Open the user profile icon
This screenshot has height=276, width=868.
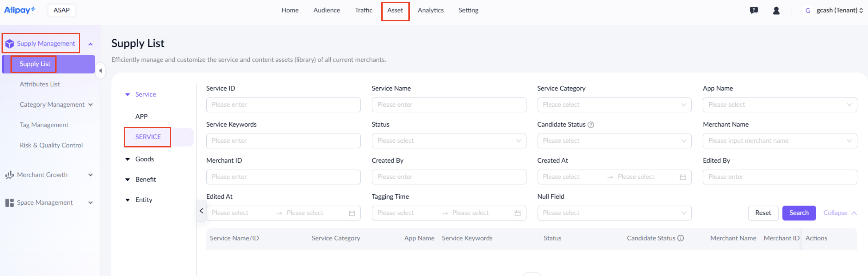tap(776, 10)
